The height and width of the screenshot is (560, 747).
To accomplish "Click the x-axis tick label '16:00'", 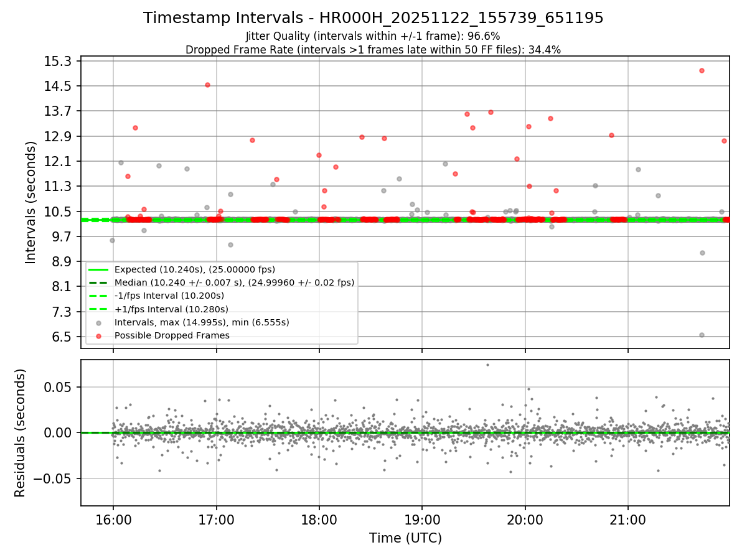I will pyautogui.click(x=113, y=520).
